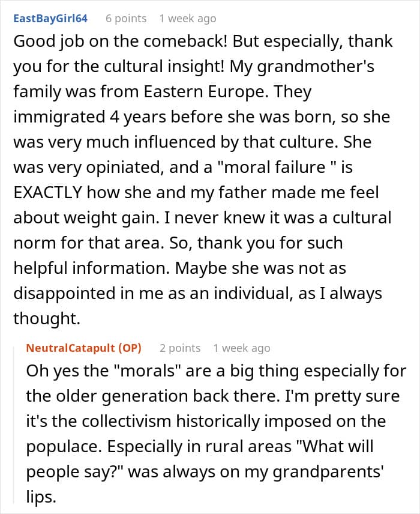Click the final word "lips." in reply
Viewport: 420px width, 514px height.
point(38,497)
